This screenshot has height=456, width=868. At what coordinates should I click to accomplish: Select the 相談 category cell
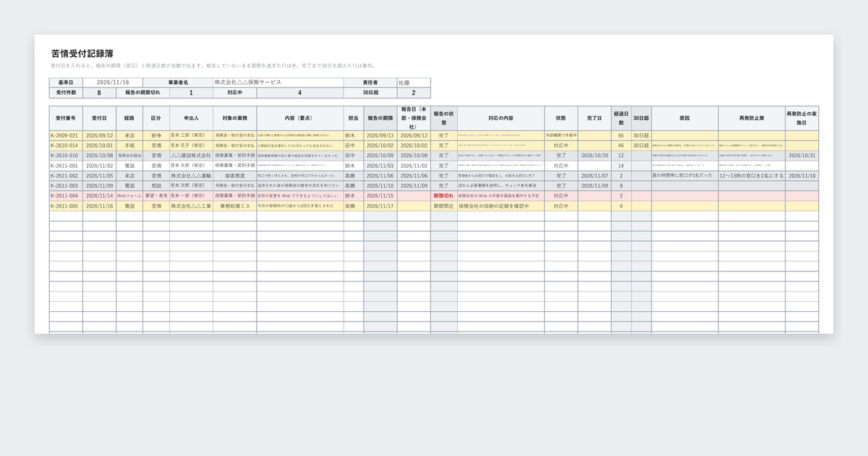(156, 186)
